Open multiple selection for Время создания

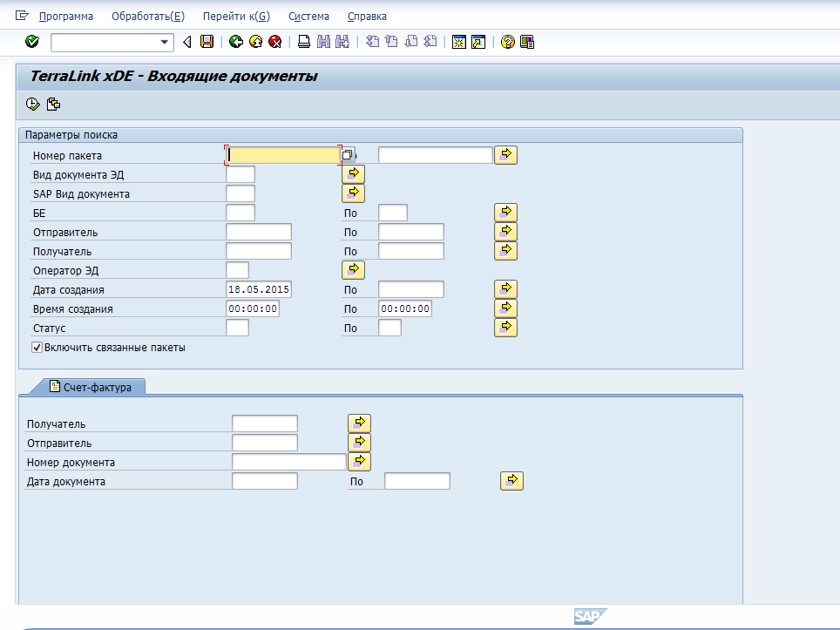[505, 308]
